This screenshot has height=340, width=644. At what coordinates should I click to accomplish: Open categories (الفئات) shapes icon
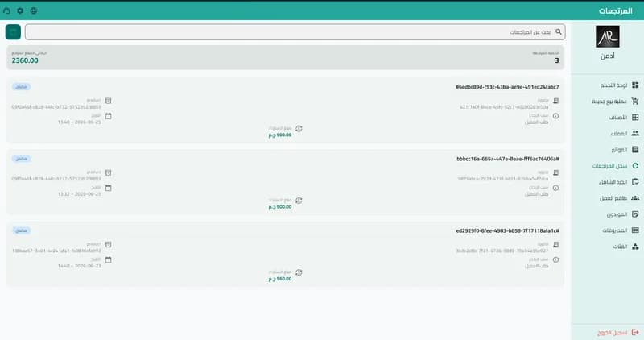635,247
